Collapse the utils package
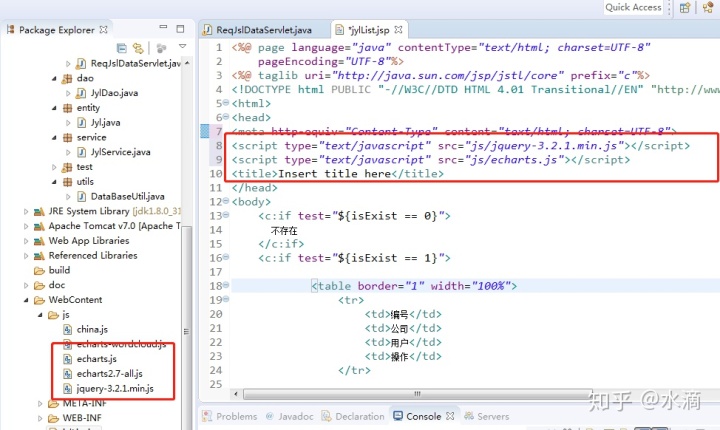This screenshot has width=720, height=430. 54,182
